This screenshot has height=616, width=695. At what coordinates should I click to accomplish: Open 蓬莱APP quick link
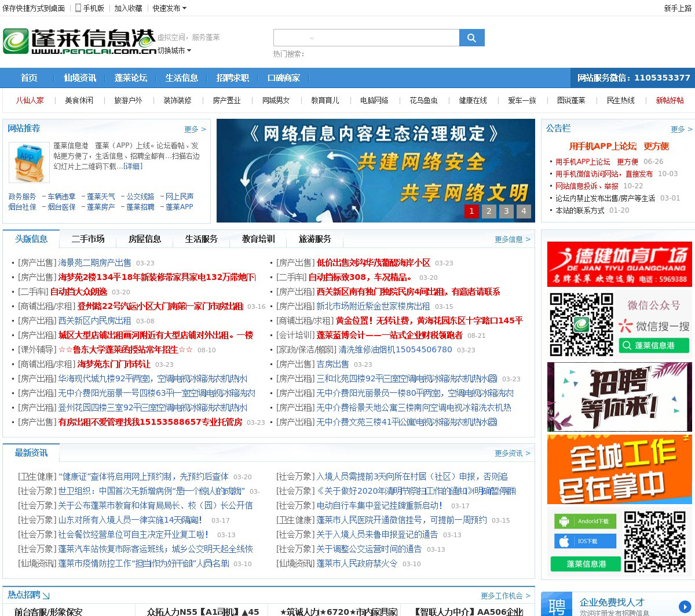180,207
